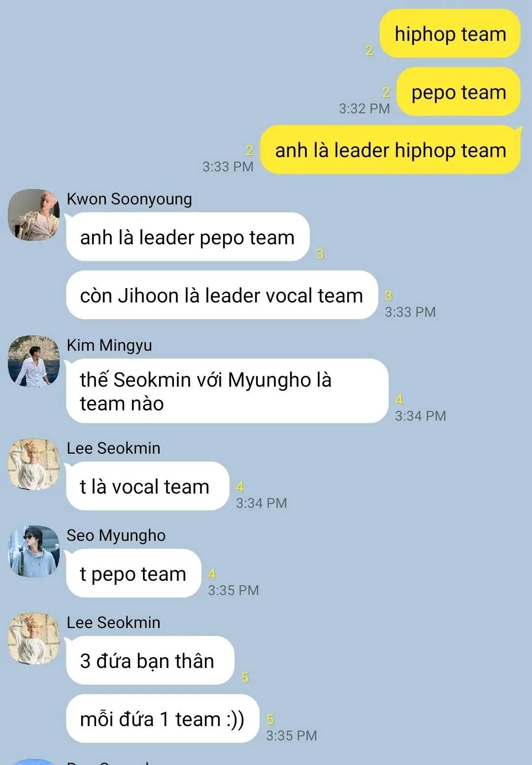Select 'còn Jihoon là leader vocal team' bubble
The image size is (532, 765).
[x=222, y=295]
